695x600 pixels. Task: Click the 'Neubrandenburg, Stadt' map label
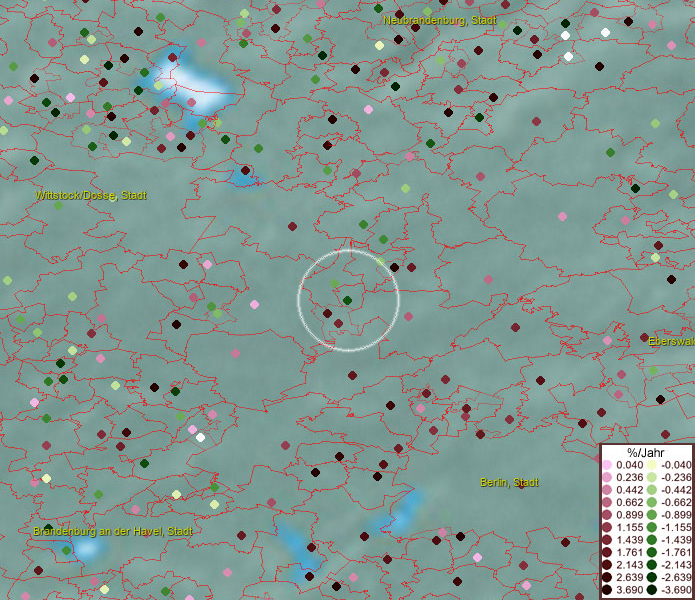tap(439, 20)
